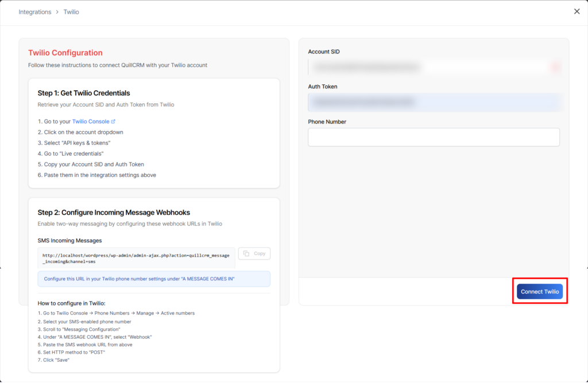Click the SMS incoming webhook URL text

(x=136, y=258)
